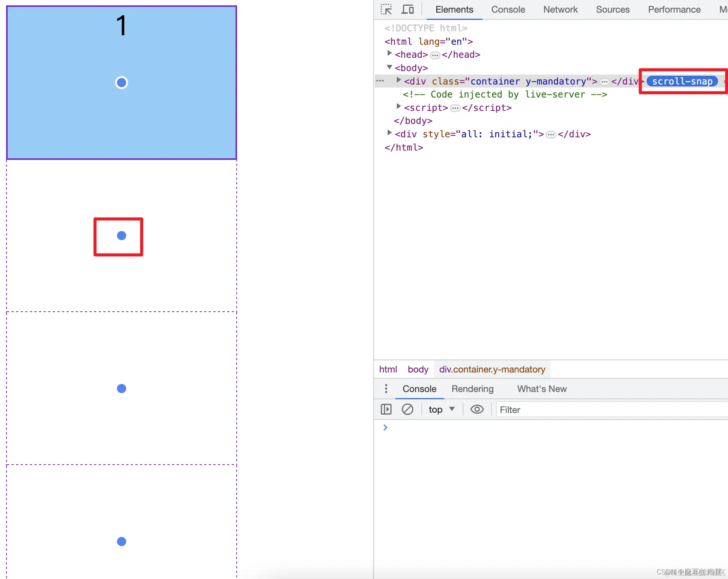The height and width of the screenshot is (579, 728).
Task: Activate the inspect element picker icon
Action: (x=386, y=9)
